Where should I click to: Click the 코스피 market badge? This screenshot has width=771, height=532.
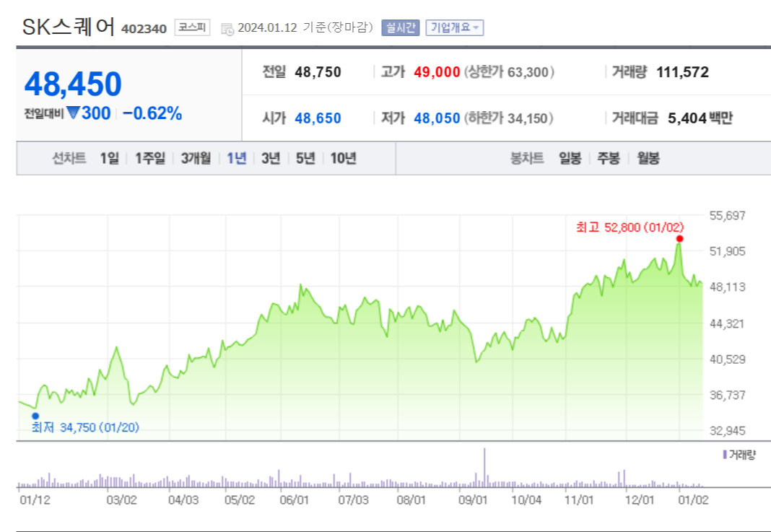tap(192, 27)
